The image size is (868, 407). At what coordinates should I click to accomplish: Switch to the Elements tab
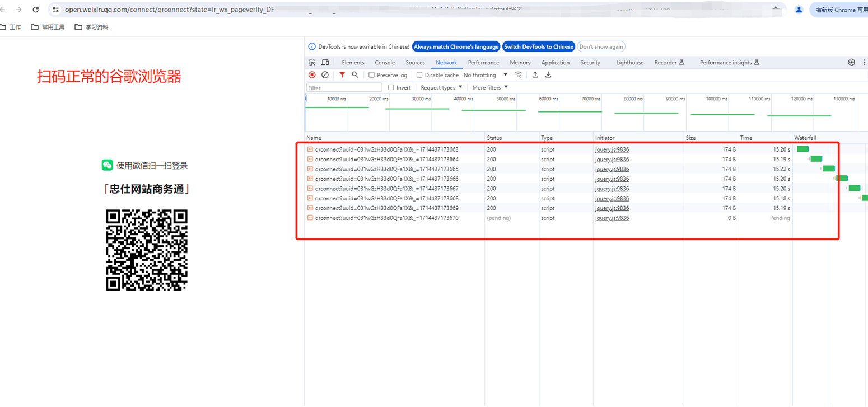tap(353, 63)
